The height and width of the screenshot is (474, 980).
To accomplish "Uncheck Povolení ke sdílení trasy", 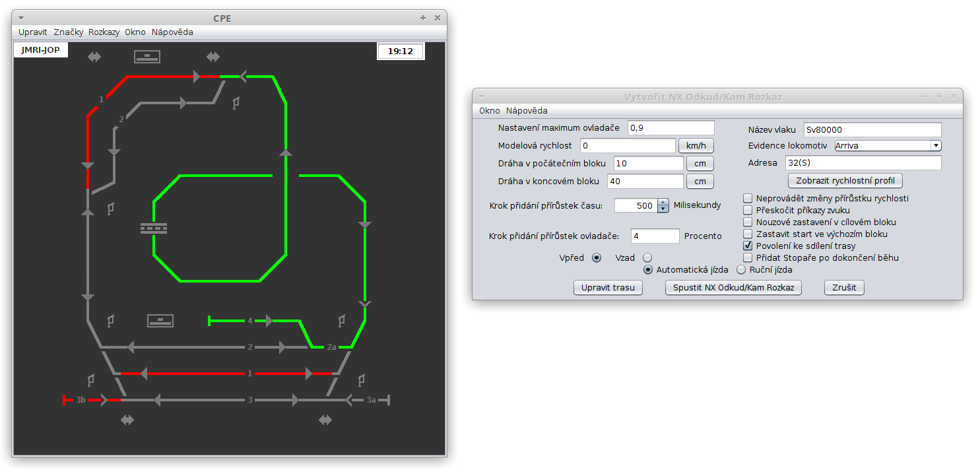I will pos(748,246).
